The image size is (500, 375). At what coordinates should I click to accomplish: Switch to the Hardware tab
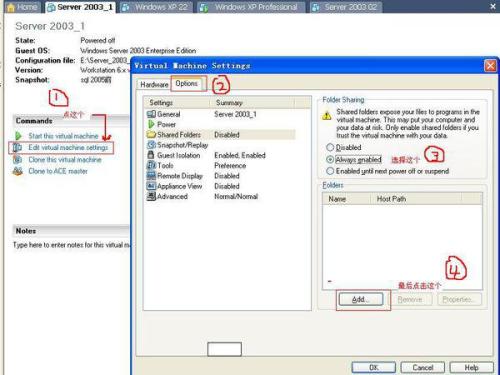point(154,84)
